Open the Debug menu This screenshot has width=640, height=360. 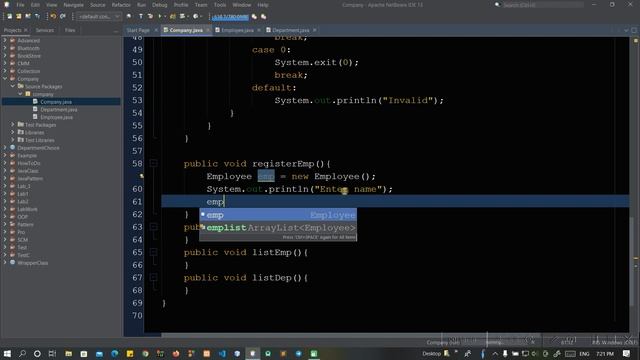point(160,5)
